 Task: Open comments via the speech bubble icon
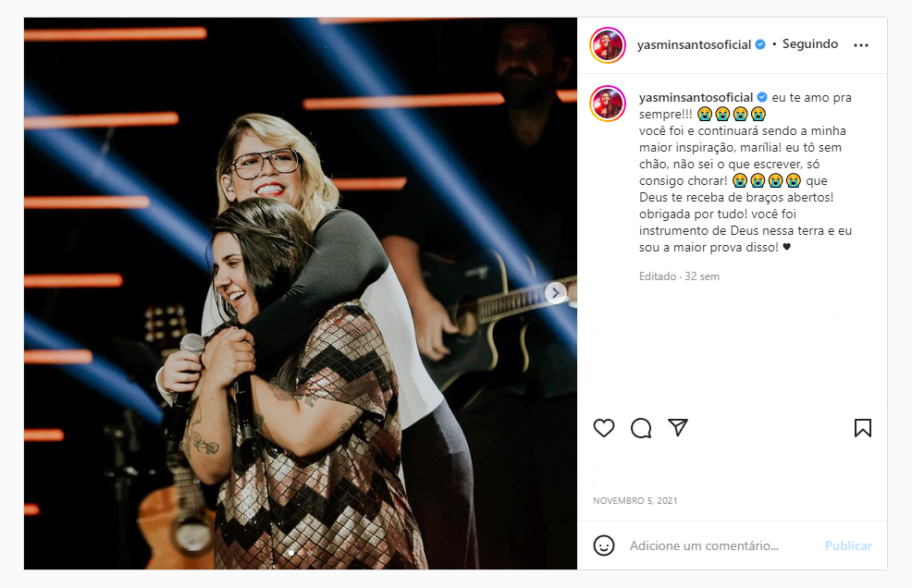click(641, 428)
